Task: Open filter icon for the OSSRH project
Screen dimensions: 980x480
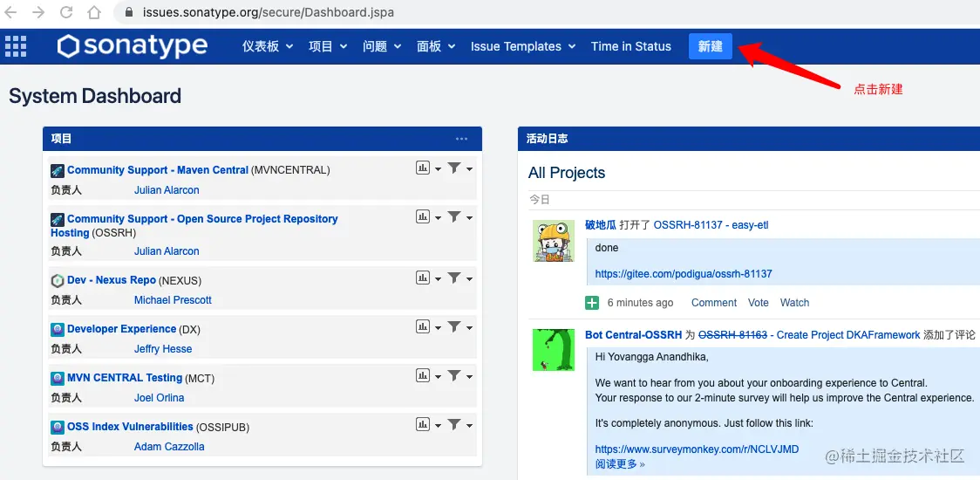Action: click(454, 216)
